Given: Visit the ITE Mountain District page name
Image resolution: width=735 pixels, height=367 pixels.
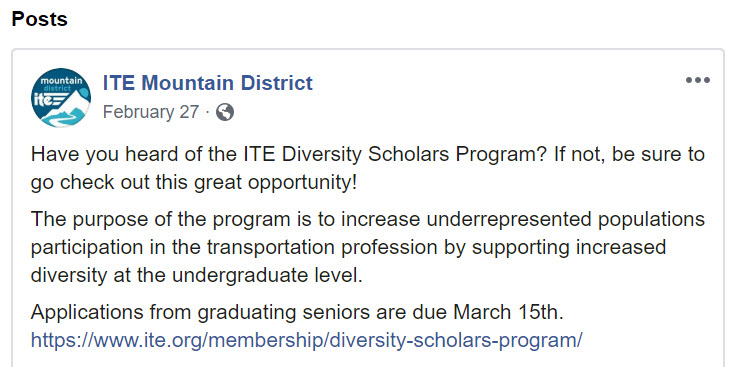Looking at the screenshot, I should (208, 83).
